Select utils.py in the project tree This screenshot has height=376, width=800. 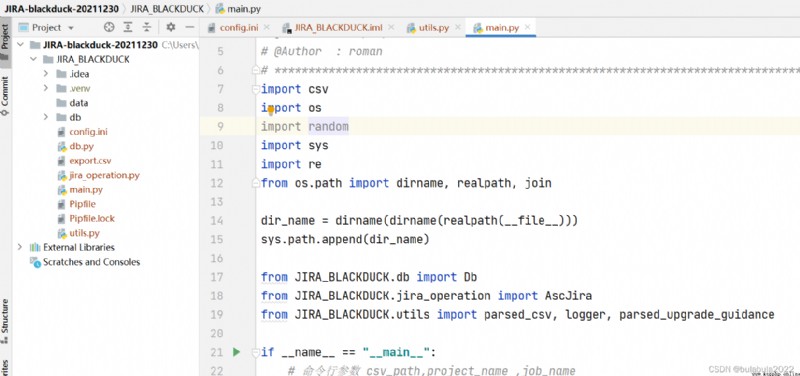[84, 233]
